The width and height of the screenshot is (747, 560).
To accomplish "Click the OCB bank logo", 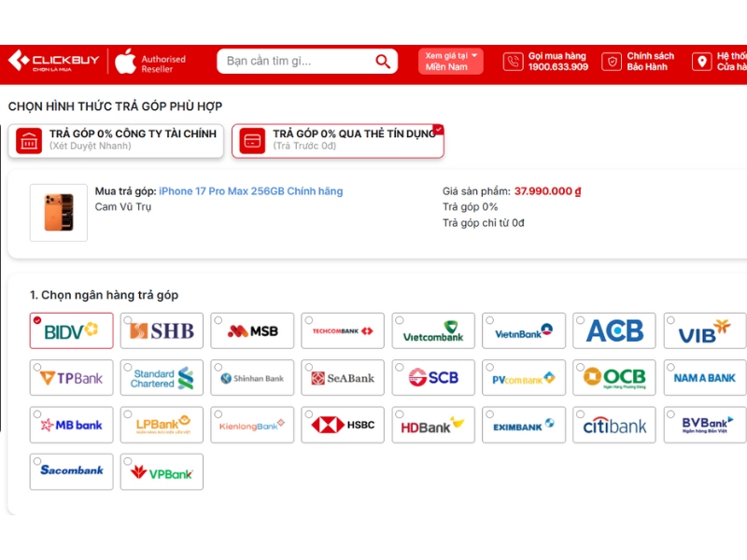I will pyautogui.click(x=614, y=378).
